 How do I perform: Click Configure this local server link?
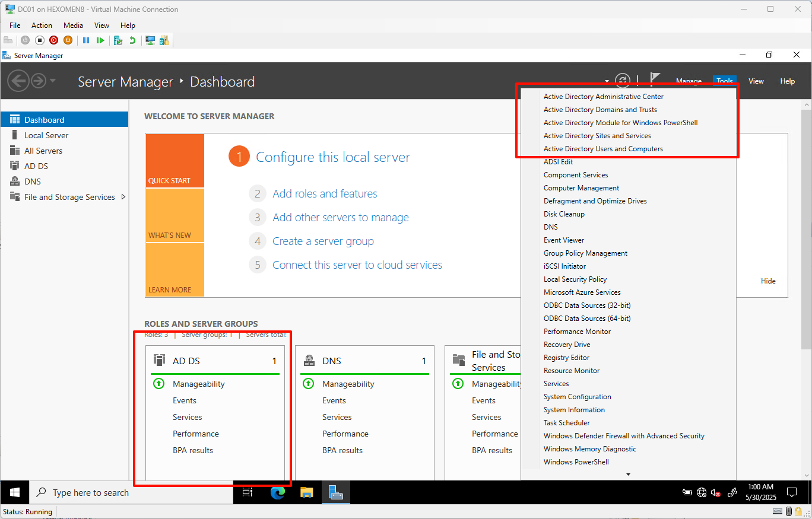point(333,157)
